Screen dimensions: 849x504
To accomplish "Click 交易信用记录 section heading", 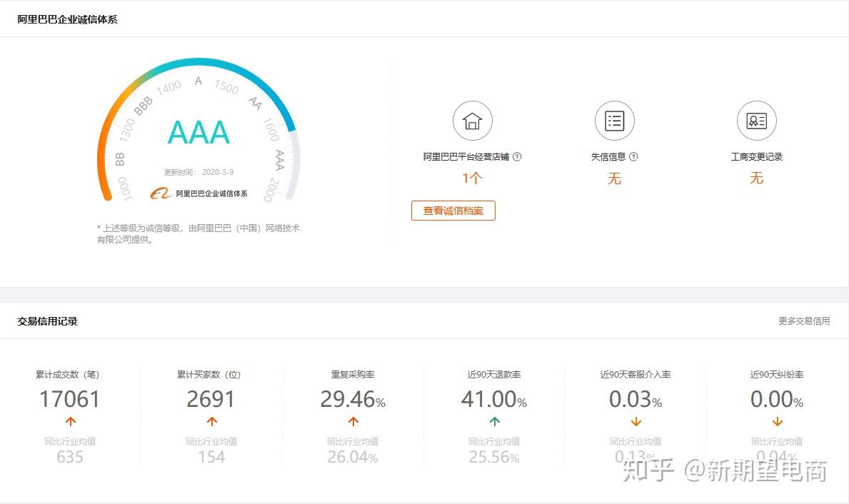I will pyautogui.click(x=47, y=321).
